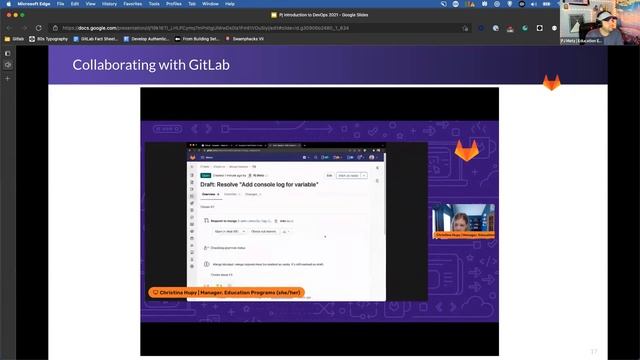This screenshot has height=360, width=640.
Task: Open the download dropdown next to Check out branch
Action: 286,231
